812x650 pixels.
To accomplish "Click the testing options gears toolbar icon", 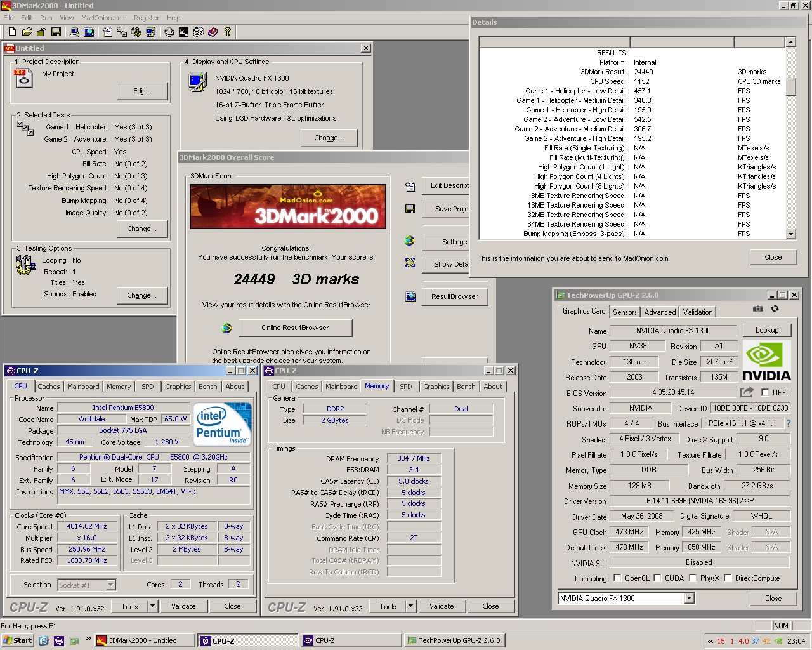I will coord(136,32).
